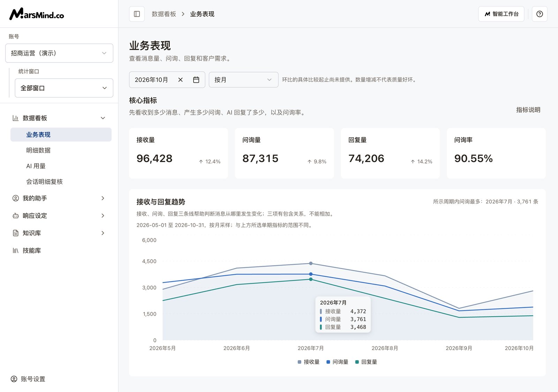558x392 pixels.
Task: Click the 账号设置 user icon
Action: [14, 379]
